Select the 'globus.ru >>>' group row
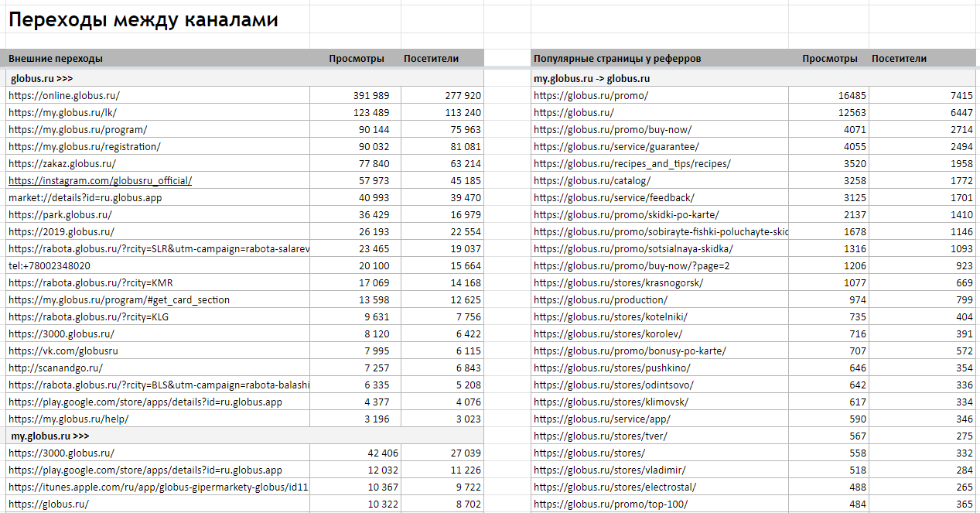The image size is (980, 513). pos(244,78)
